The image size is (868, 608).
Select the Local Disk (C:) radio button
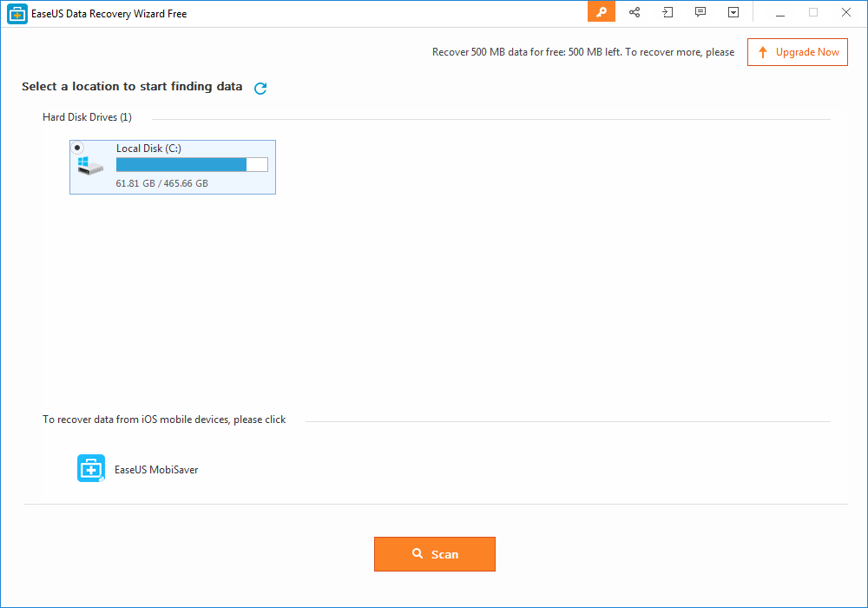(x=77, y=148)
